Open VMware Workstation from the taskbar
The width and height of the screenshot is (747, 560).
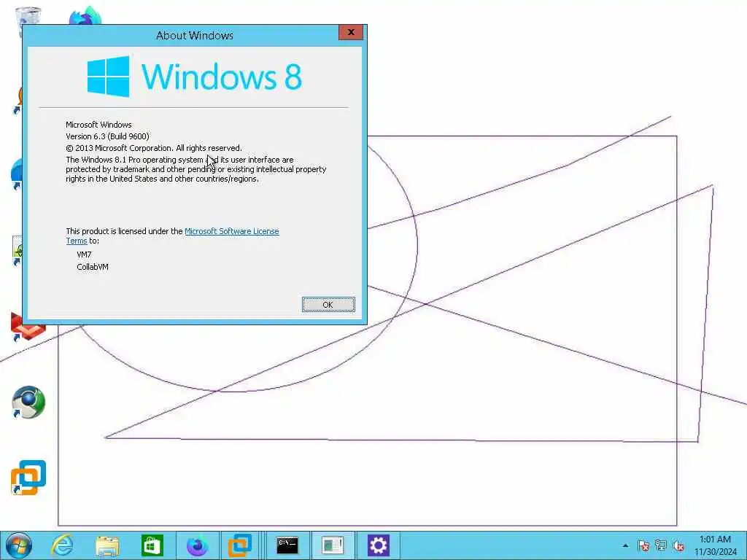240,545
